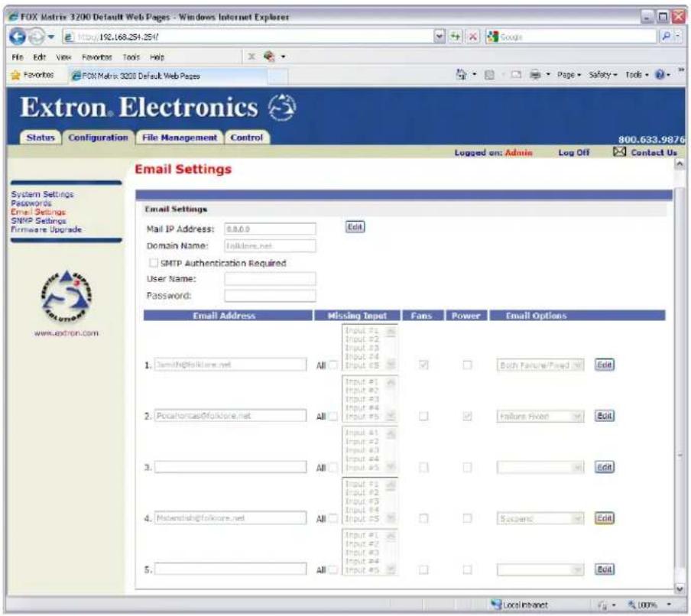Open the Both Failure/Fixed email options dropdown
This screenshot has height=616, width=691.
pos(540,365)
